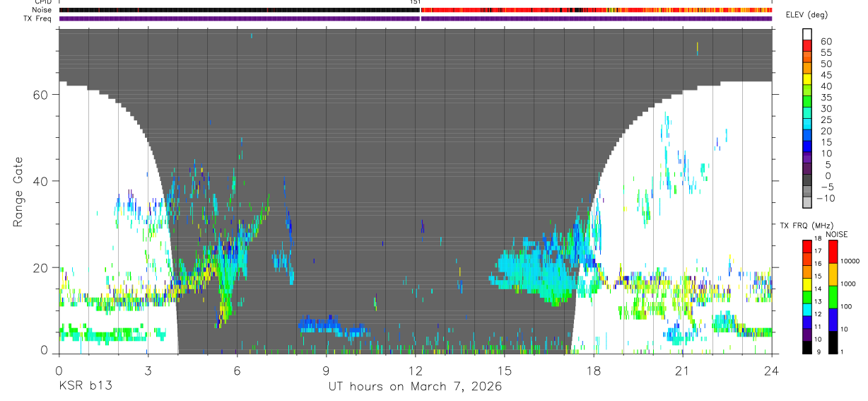
Task: Select the orange 45–50 ELEV colorbar segment
Action: click(807, 68)
